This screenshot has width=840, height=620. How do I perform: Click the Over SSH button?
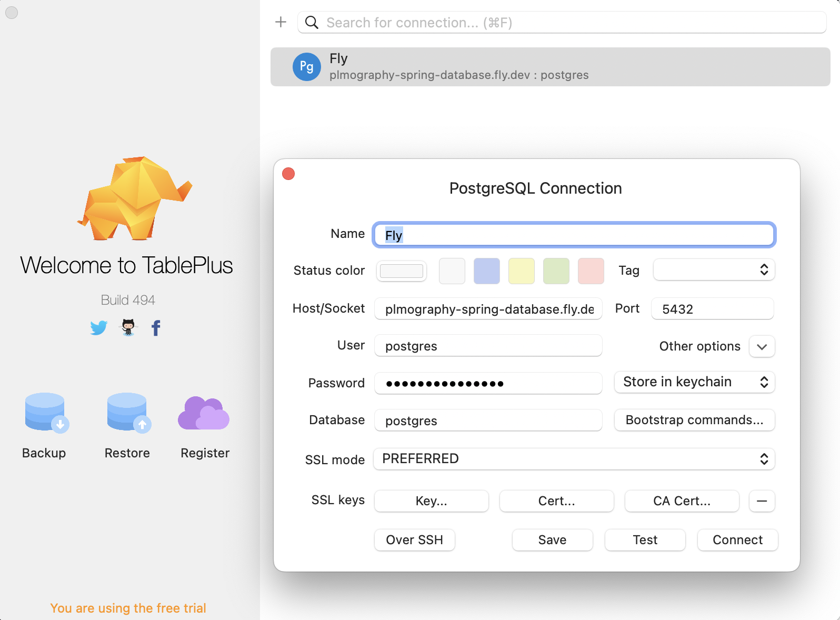point(415,540)
